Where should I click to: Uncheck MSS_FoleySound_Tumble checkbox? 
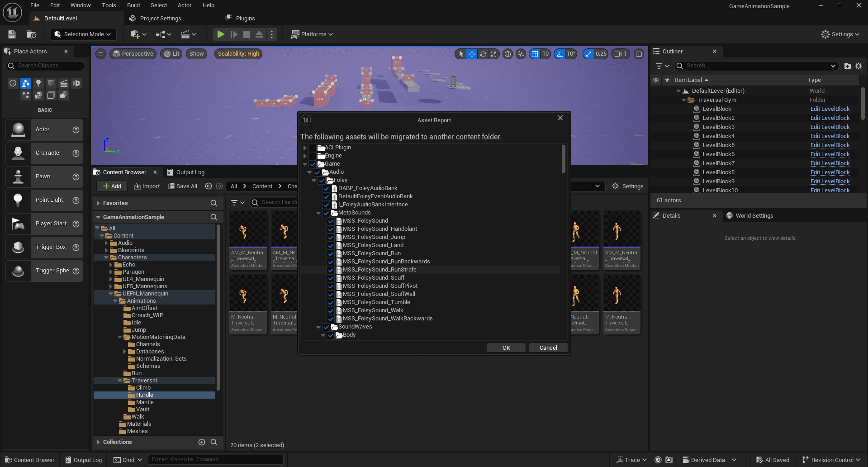[x=331, y=302]
